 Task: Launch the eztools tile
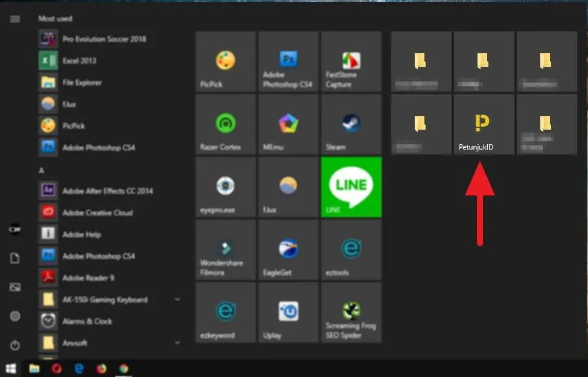[351, 250]
